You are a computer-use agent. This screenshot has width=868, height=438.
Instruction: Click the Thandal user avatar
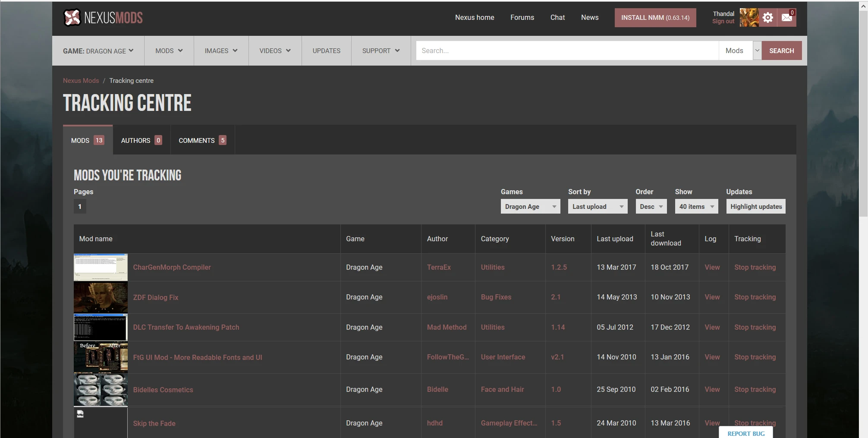pyautogui.click(x=749, y=18)
